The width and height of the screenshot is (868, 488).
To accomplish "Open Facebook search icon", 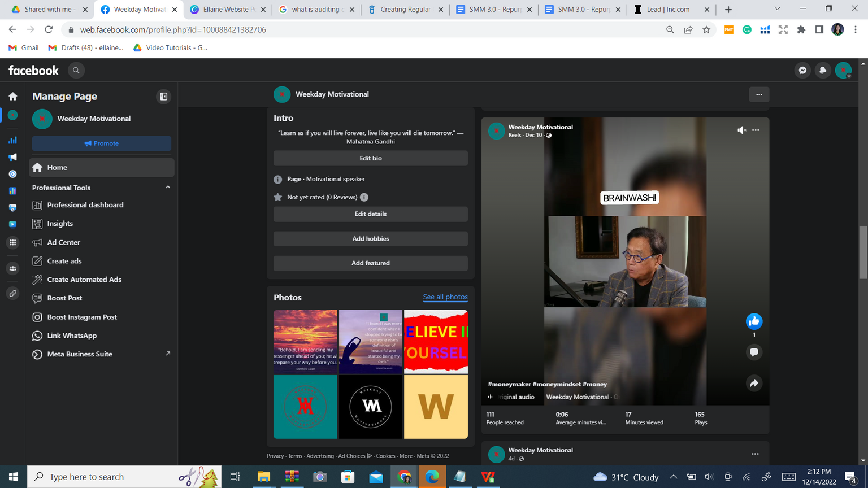I will (x=76, y=70).
